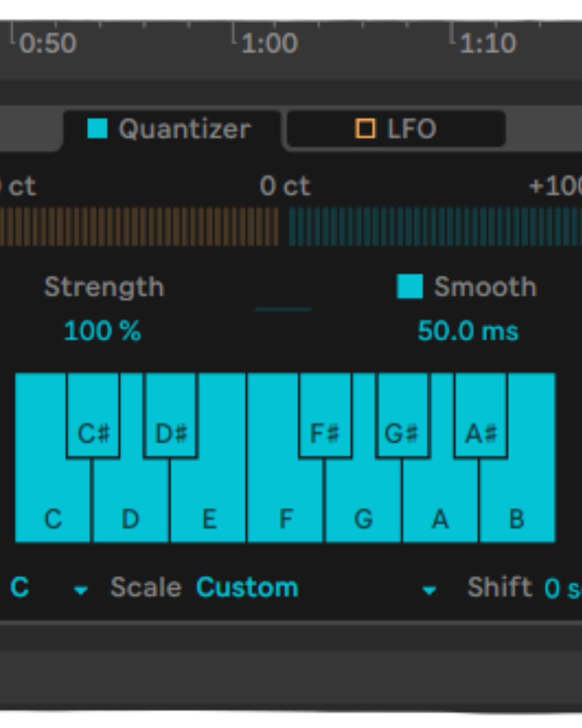Image resolution: width=582 pixels, height=728 pixels.
Task: Toggle the Quantizer enable square
Action: click(98, 128)
